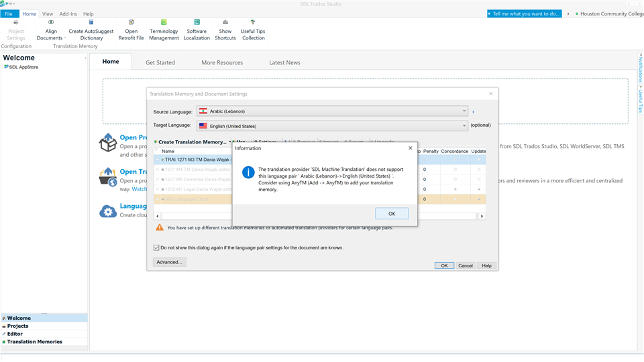Open the More Resources tab

[222, 62]
